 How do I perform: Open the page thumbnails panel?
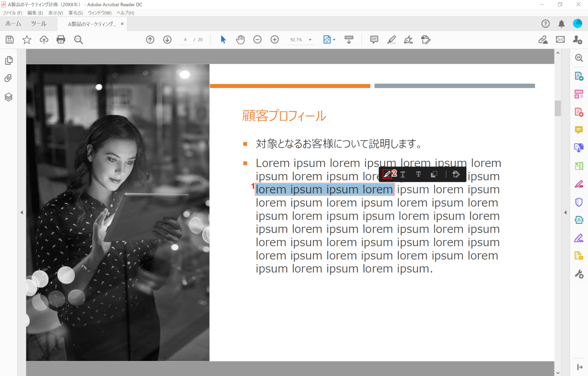pyautogui.click(x=8, y=61)
